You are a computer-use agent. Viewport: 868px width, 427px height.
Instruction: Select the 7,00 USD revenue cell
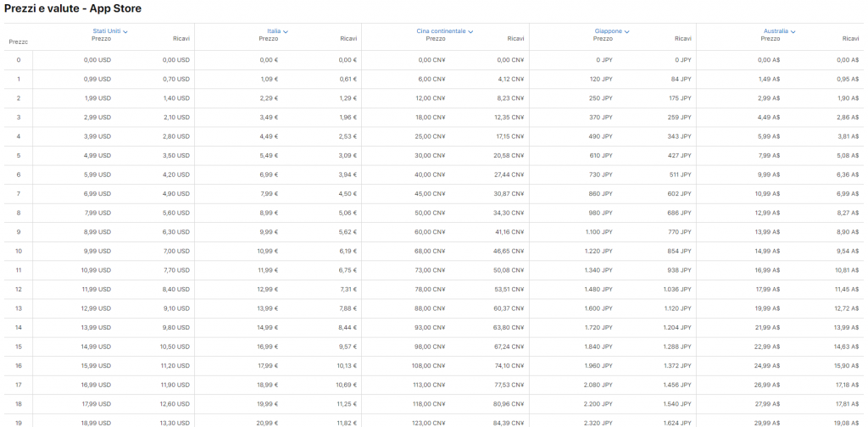(x=176, y=251)
